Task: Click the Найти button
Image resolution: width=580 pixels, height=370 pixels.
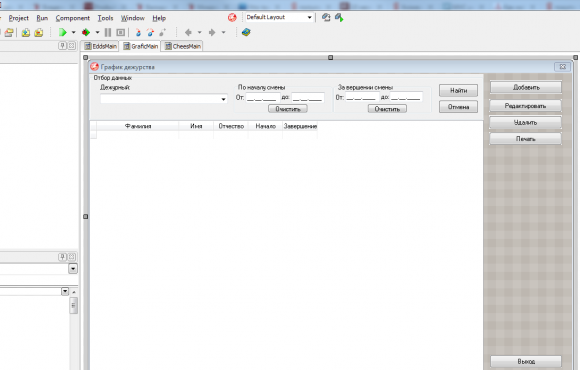Action: pyautogui.click(x=458, y=90)
